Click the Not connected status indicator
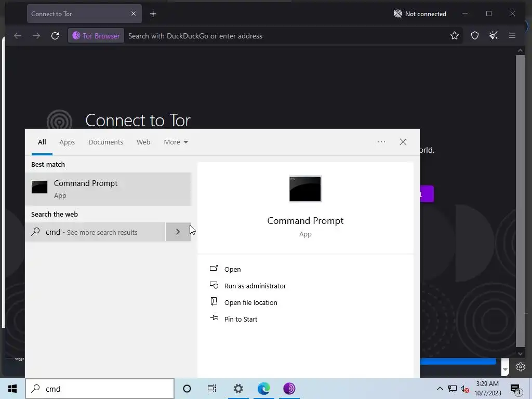The image size is (532, 399). click(x=420, y=14)
